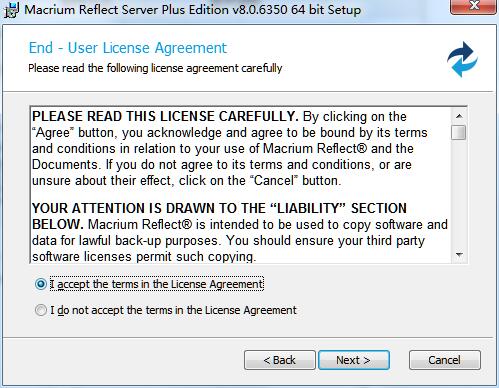Click the 'Please read the following license' subtitle
499x388 pixels.
(155, 68)
